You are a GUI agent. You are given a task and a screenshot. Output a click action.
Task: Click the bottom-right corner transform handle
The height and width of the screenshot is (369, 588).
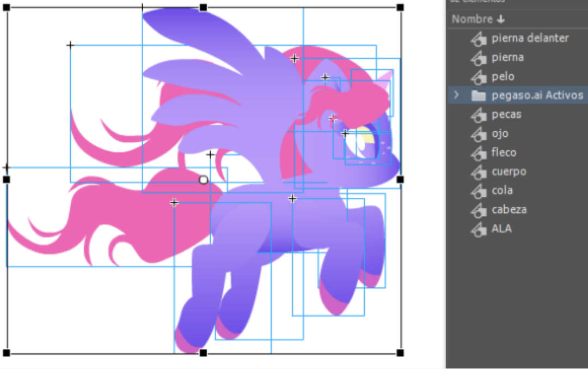[x=400, y=353]
